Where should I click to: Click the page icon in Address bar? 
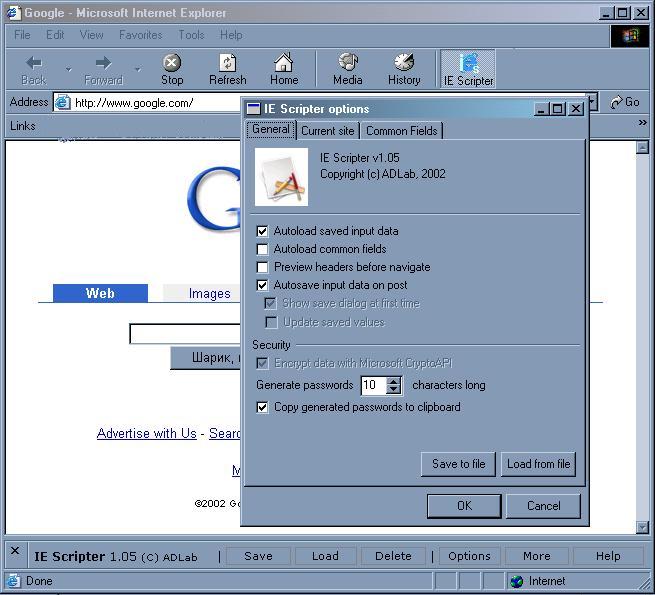63,102
